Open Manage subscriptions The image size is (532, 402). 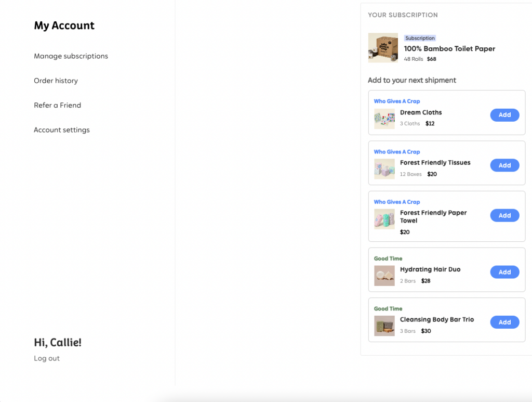click(x=71, y=56)
